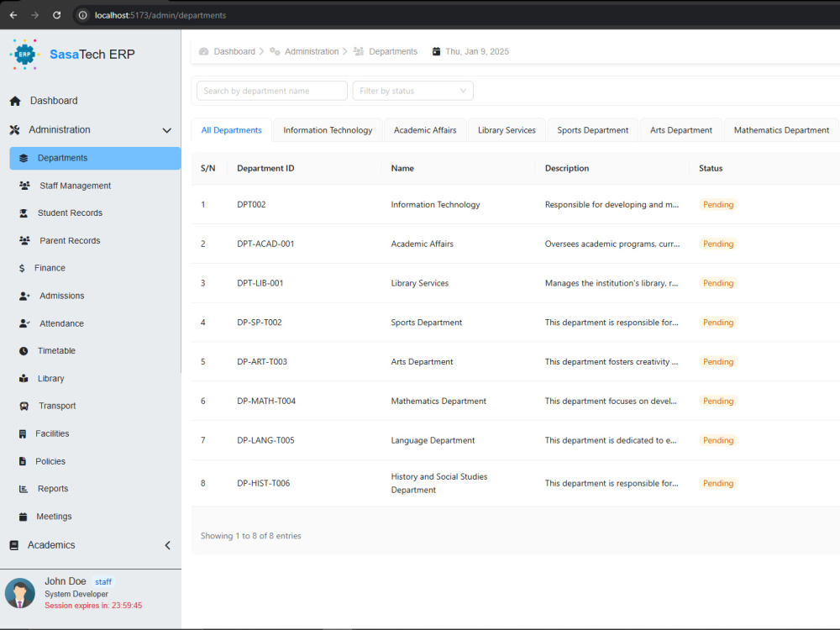Screen dimensions: 840x630
Task: Click the staff badge next to John Doe
Action: (x=102, y=582)
